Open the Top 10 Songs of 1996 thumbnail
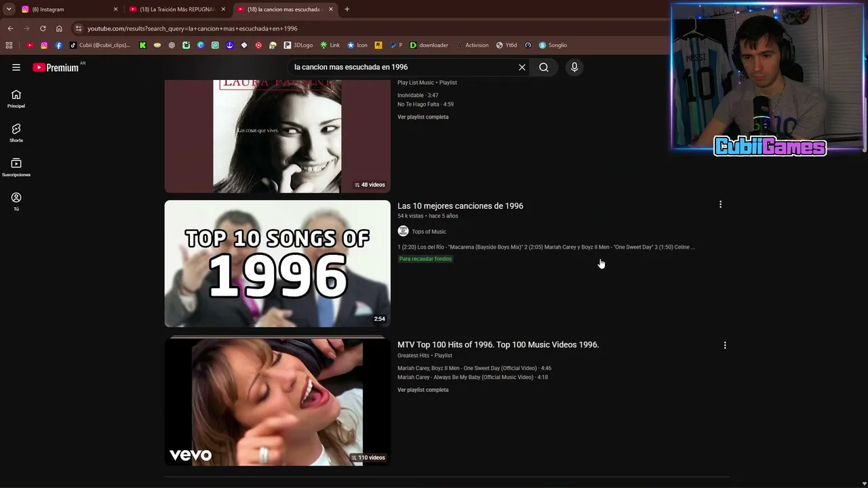 [x=277, y=264]
